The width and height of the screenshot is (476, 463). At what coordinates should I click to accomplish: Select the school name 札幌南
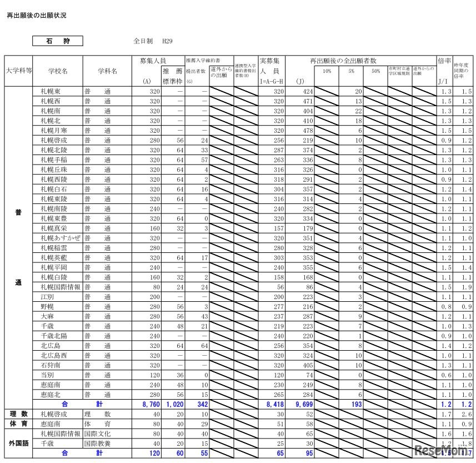(51, 111)
